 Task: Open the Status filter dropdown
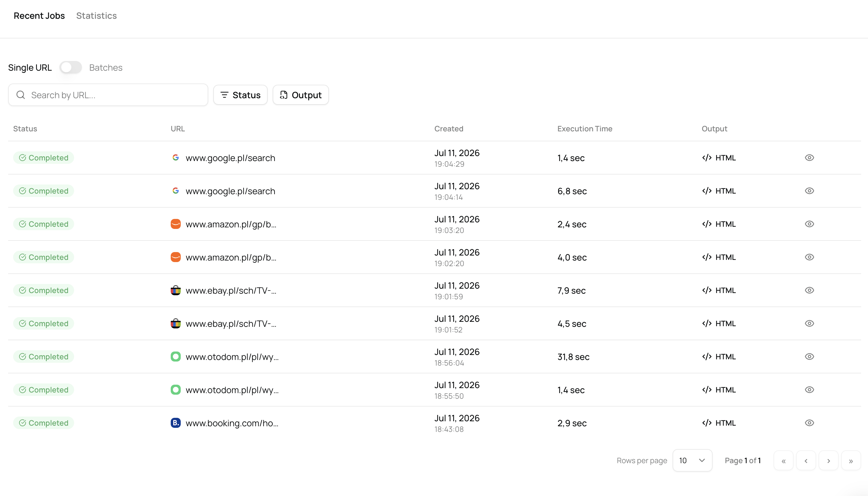coord(240,95)
